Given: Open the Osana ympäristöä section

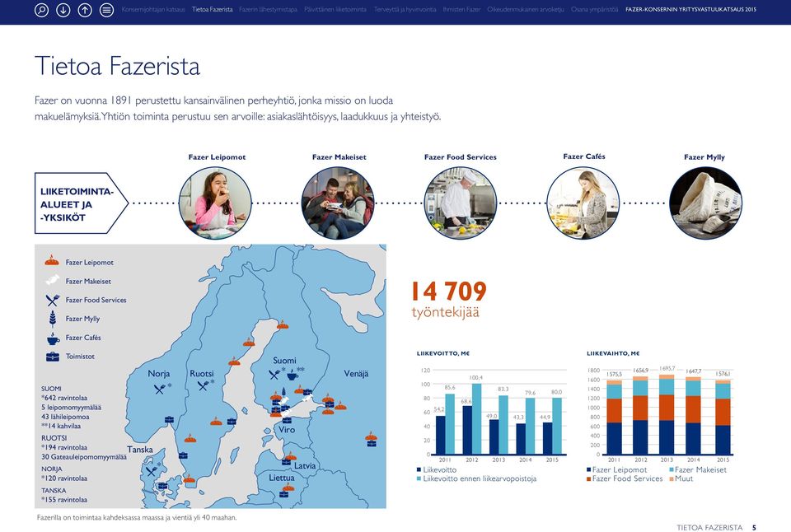Looking at the screenshot, I should (595, 10).
